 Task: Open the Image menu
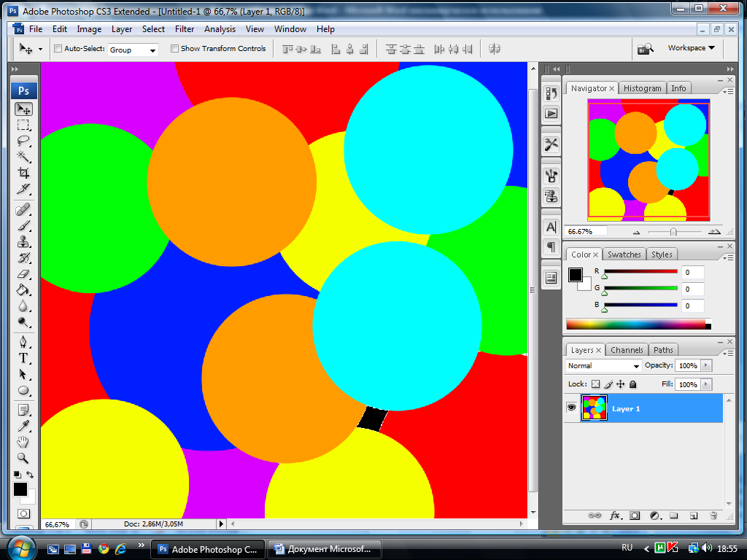(89, 29)
